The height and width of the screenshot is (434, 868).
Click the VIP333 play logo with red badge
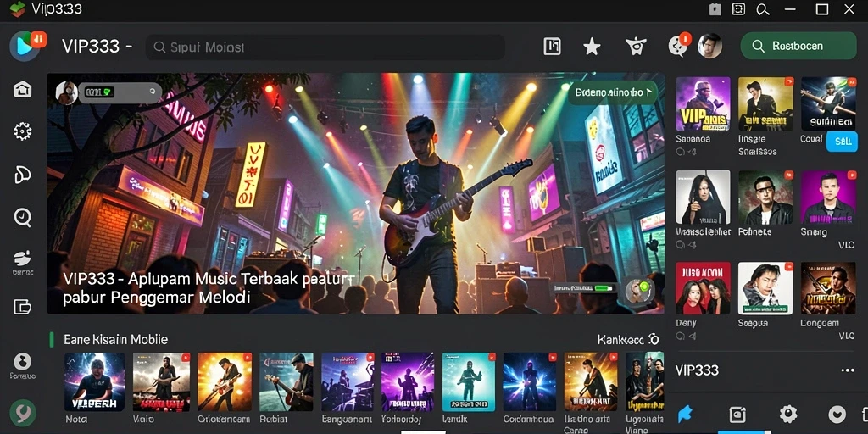[x=28, y=46]
